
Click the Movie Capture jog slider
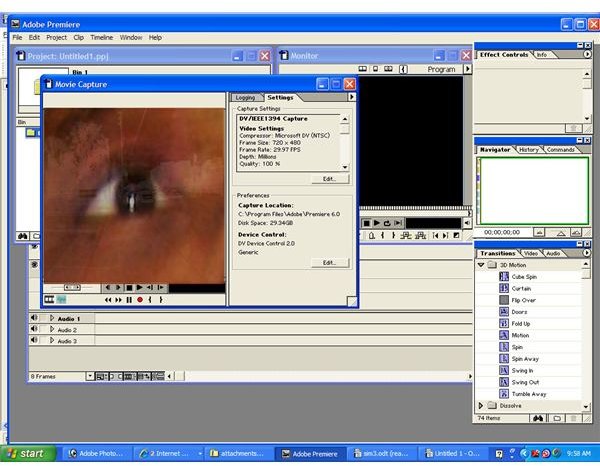pos(72,287)
